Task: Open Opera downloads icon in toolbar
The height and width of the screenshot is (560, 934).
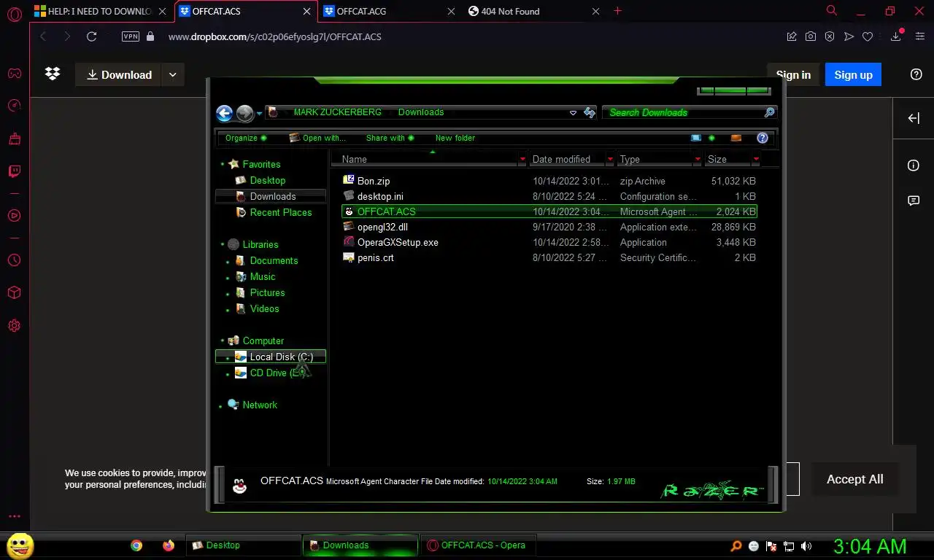Action: coord(896,36)
